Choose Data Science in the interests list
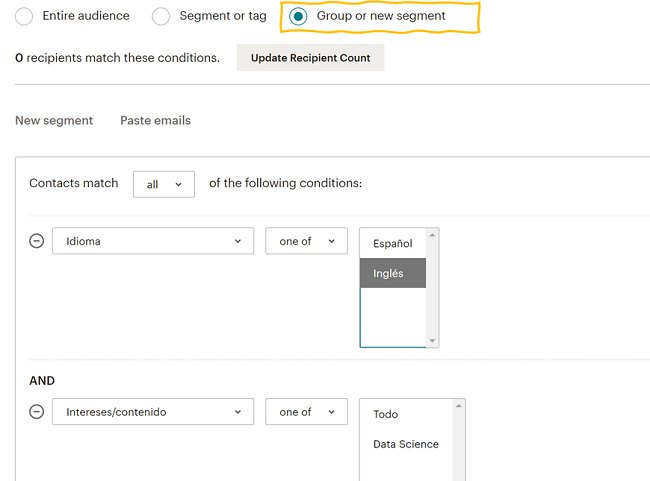This screenshot has height=481, width=650. pos(406,444)
